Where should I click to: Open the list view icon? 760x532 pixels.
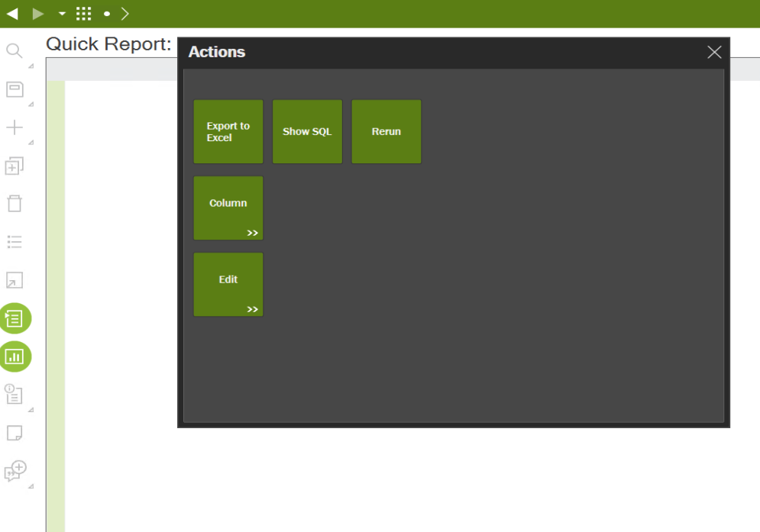tap(15, 242)
